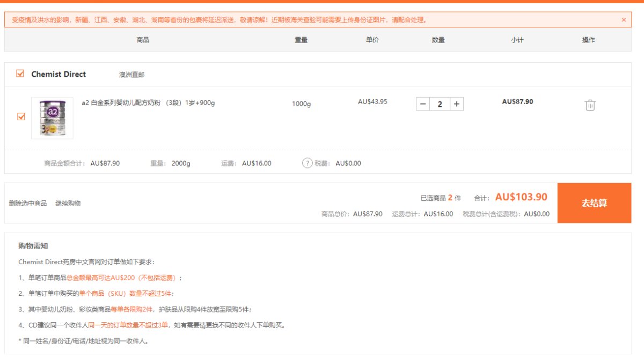Dismiss the orange delivery delay notice
This screenshot has width=644, height=357.
click(624, 20)
